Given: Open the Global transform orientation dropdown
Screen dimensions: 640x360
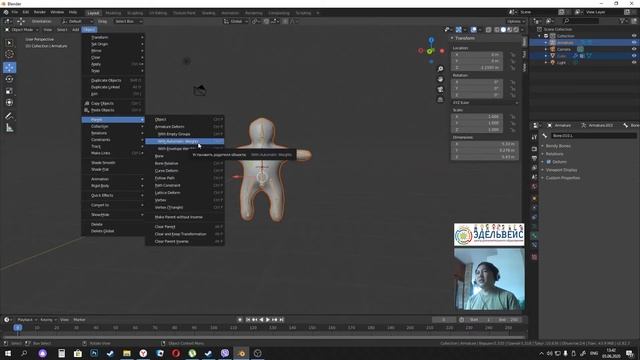Looking at the screenshot, I should point(236,21).
